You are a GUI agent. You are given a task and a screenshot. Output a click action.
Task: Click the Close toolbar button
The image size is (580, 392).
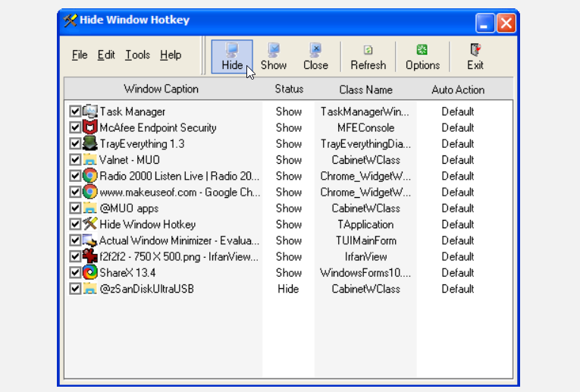coord(315,57)
